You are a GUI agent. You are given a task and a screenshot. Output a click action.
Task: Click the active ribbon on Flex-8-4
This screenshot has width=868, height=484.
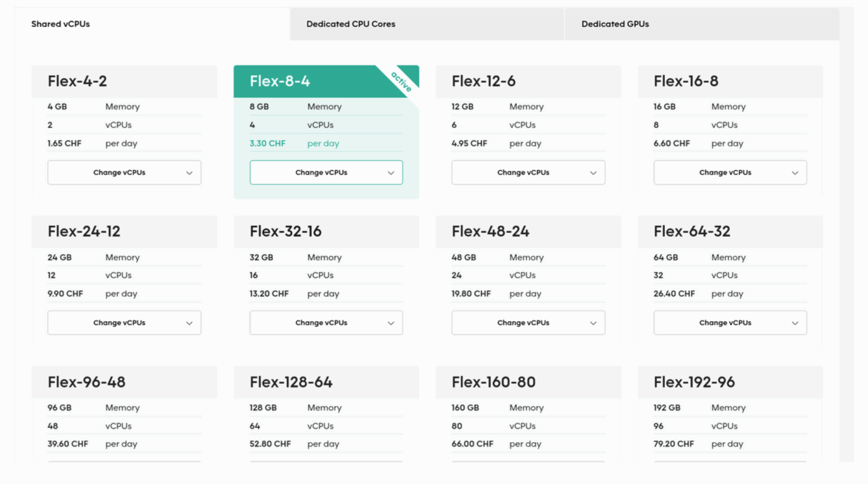pos(401,82)
